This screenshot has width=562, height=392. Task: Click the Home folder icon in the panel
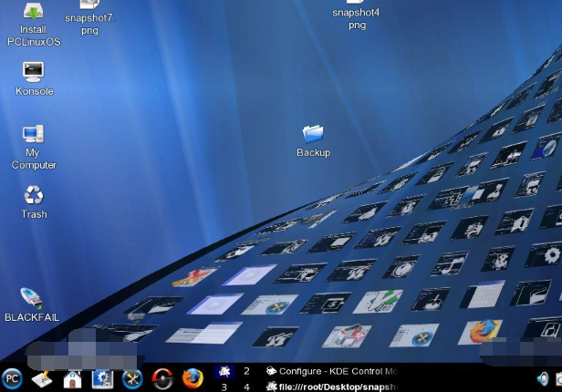(72, 378)
